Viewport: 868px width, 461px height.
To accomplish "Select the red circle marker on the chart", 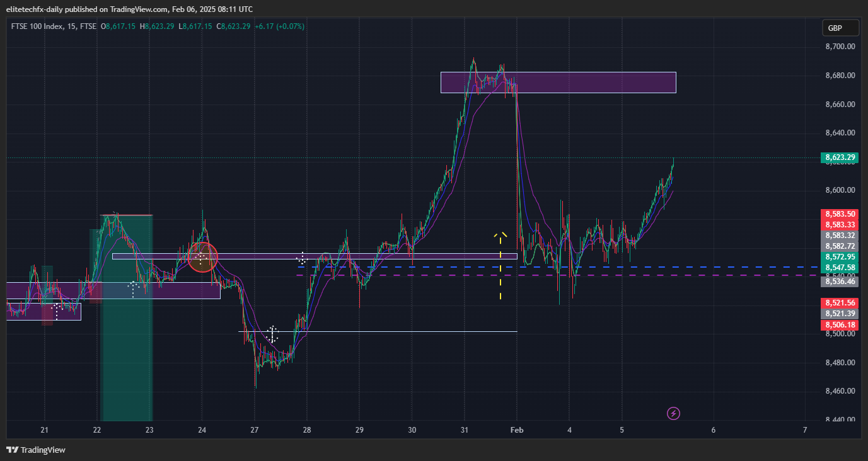I will (202, 257).
